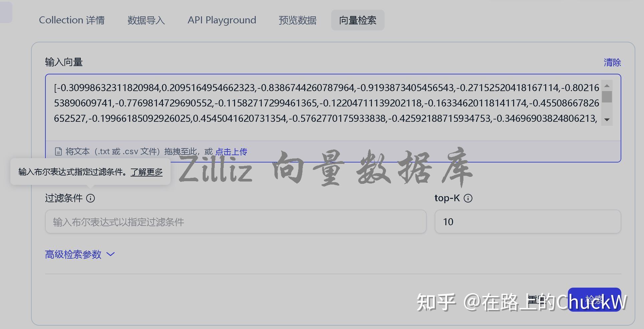Click the file document icon beside the upload text
The image size is (644, 329).
coord(58,151)
